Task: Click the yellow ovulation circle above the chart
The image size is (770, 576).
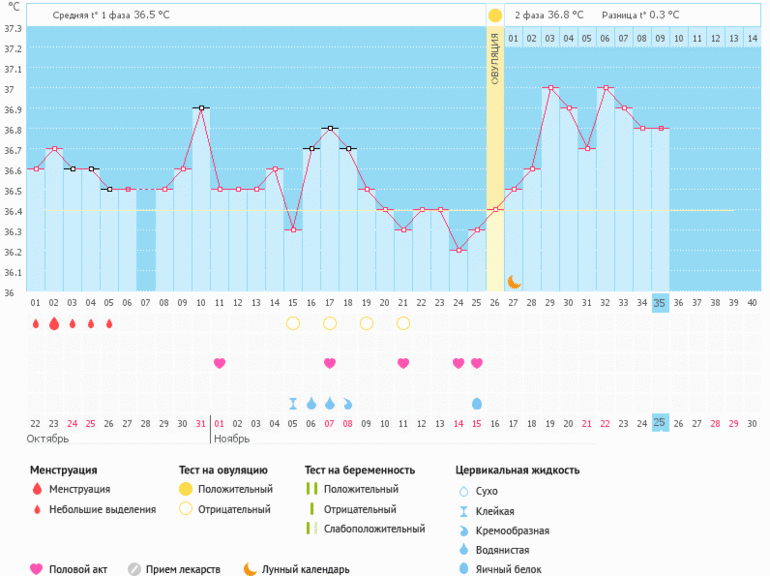Action: [x=494, y=15]
